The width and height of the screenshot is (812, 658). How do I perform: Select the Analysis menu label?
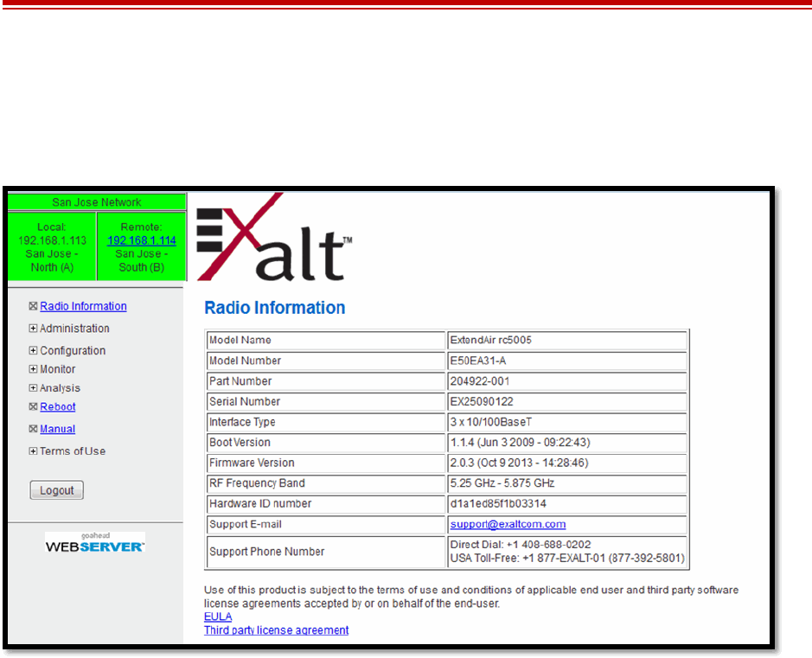point(60,387)
